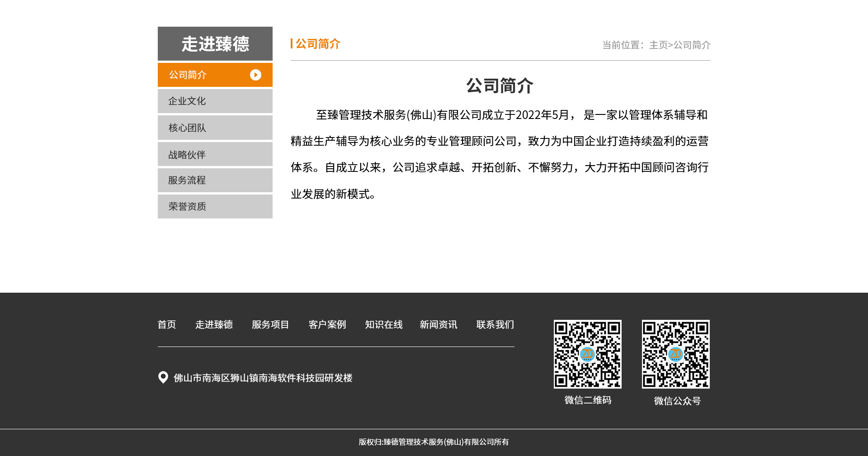Go to 走进臻德 footer link
868x456 pixels.
click(214, 325)
